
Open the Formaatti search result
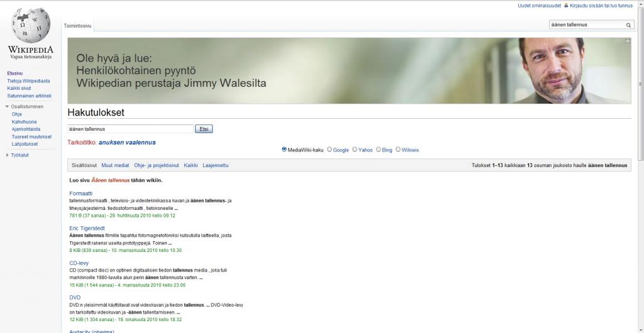click(81, 194)
